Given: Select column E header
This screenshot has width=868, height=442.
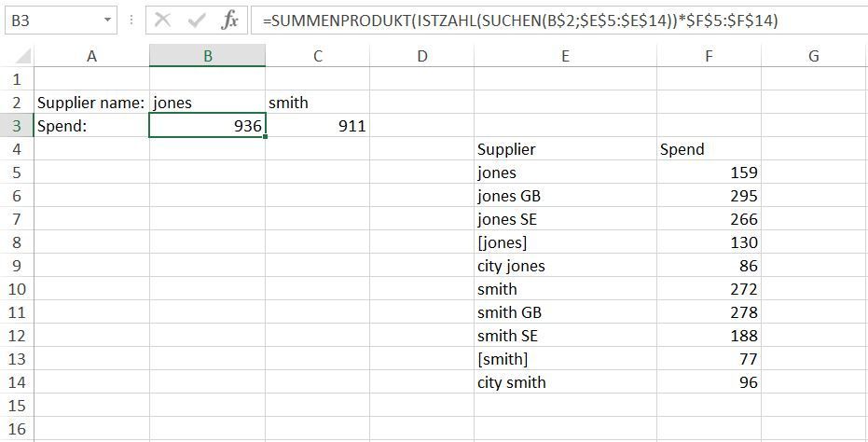Looking at the screenshot, I should click(x=565, y=56).
